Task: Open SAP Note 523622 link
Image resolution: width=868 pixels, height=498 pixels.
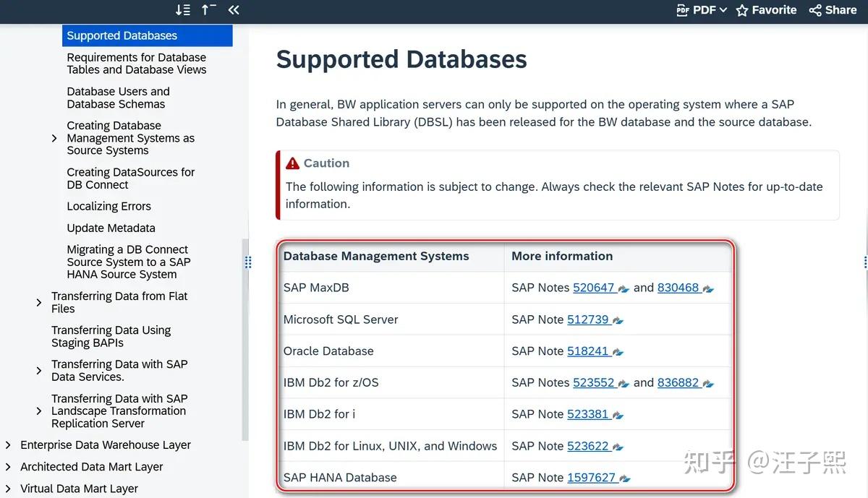Action: [587, 446]
